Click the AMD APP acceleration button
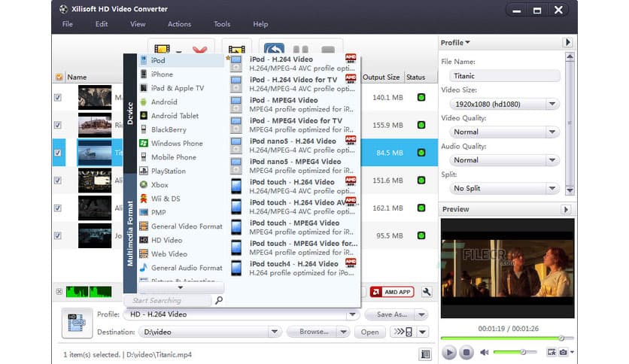Viewport: 629px width, 364px height. 392,292
